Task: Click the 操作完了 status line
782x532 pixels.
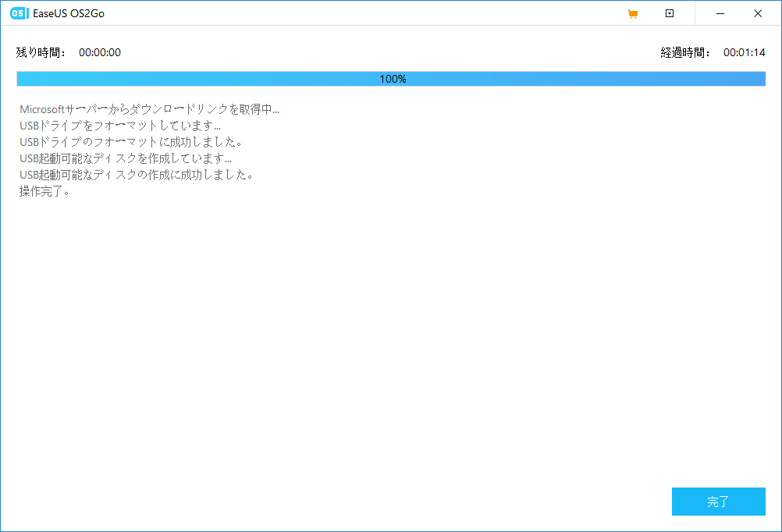Action: point(45,191)
